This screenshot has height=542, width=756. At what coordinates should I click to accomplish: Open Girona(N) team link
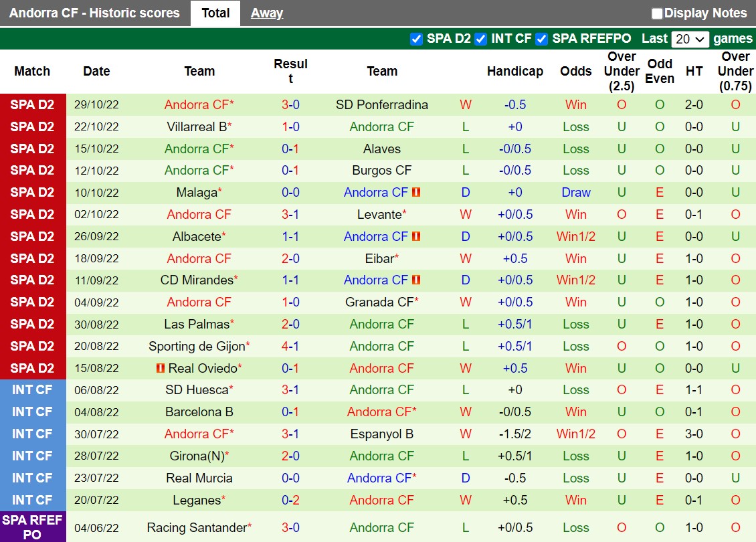pyautogui.click(x=197, y=456)
